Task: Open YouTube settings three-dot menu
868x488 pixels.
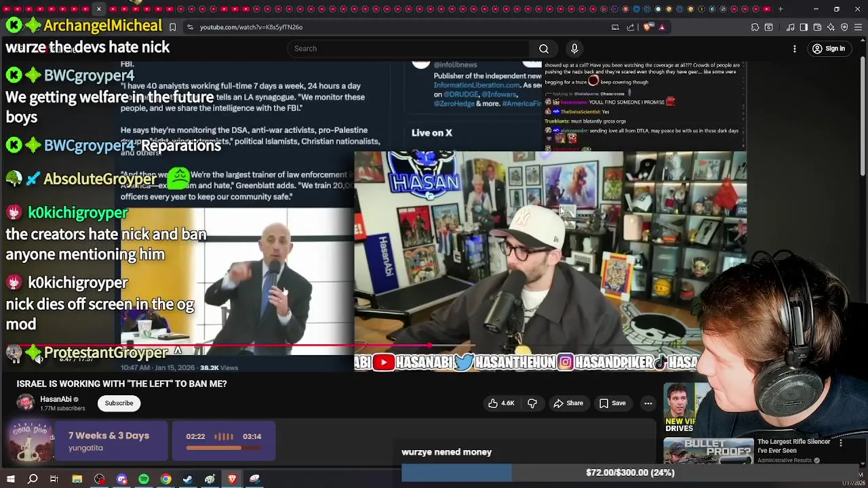Action: (795, 49)
